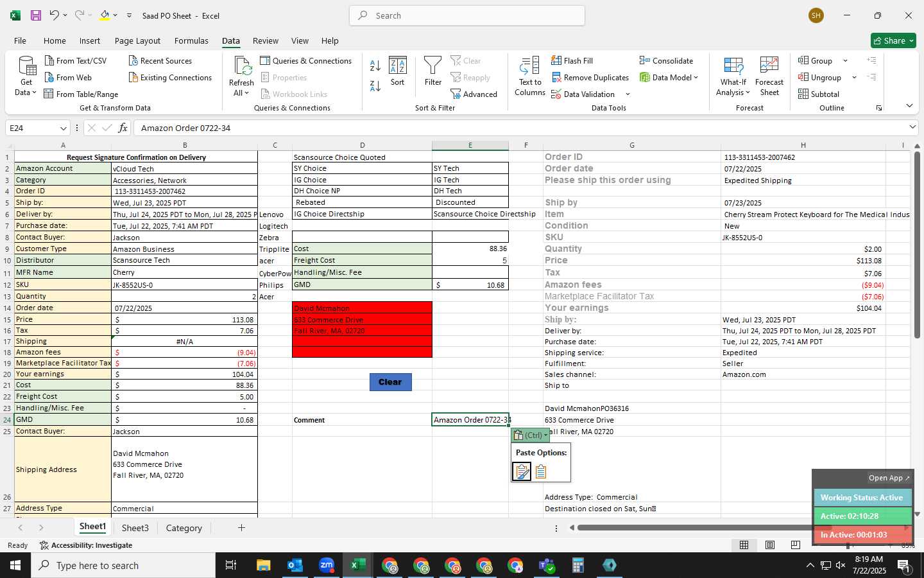Switch to the Insert tab
Viewport: 924px width, 578px height.
[x=90, y=40]
